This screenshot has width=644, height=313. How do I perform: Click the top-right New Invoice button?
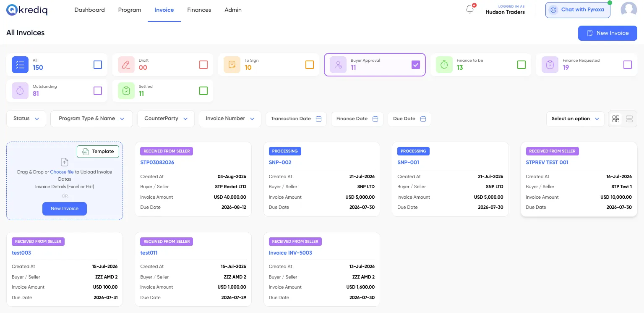pos(607,33)
